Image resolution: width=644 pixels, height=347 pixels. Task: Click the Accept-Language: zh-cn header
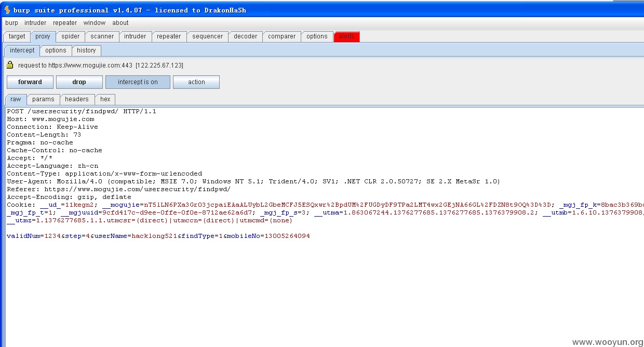[52, 166]
